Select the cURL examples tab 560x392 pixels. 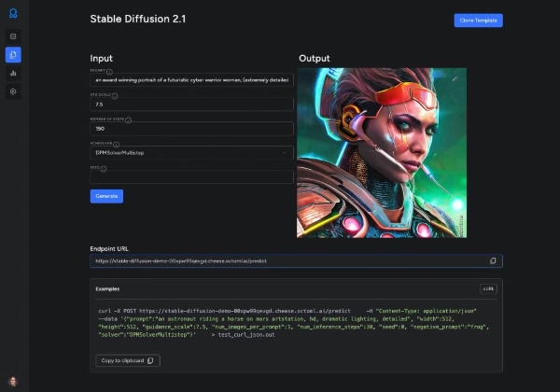point(487,289)
